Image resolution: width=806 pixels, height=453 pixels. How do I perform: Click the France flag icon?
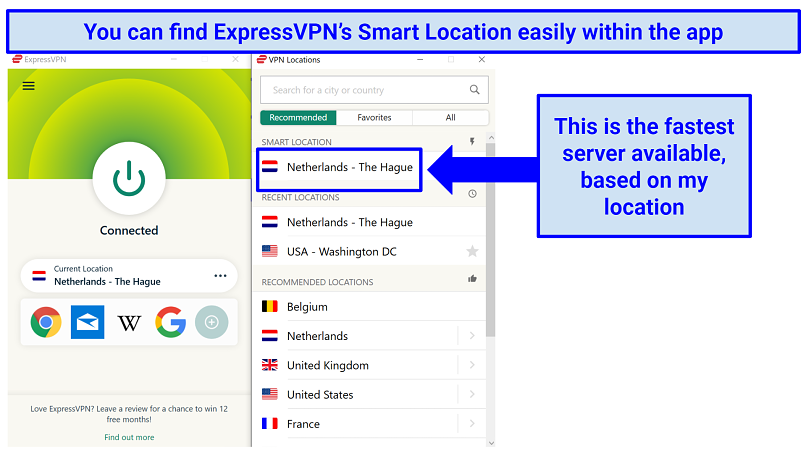point(270,424)
